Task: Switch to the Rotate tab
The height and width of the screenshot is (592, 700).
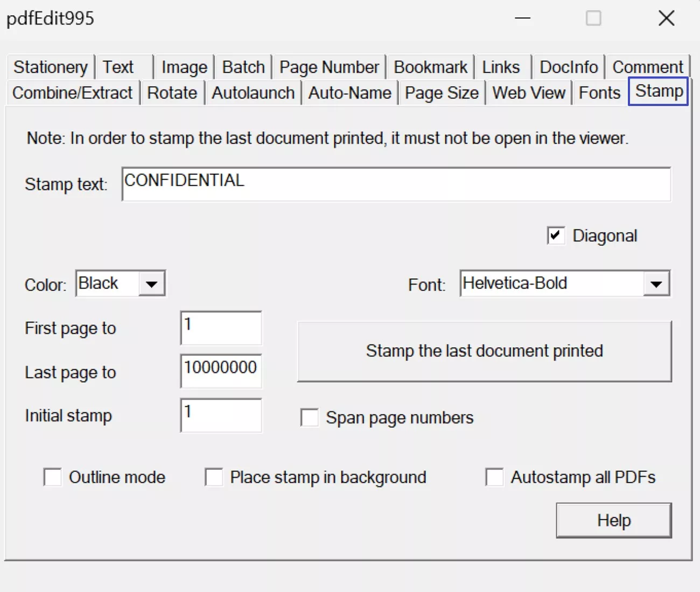Action: click(172, 93)
